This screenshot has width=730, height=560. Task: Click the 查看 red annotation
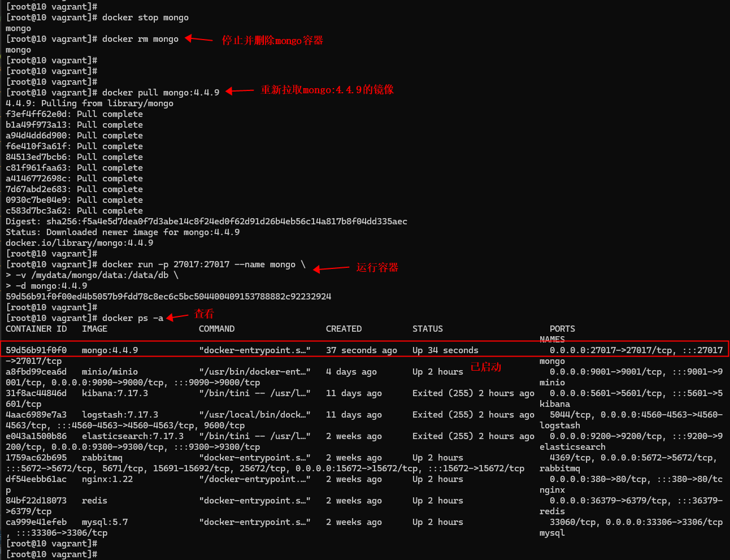click(203, 314)
